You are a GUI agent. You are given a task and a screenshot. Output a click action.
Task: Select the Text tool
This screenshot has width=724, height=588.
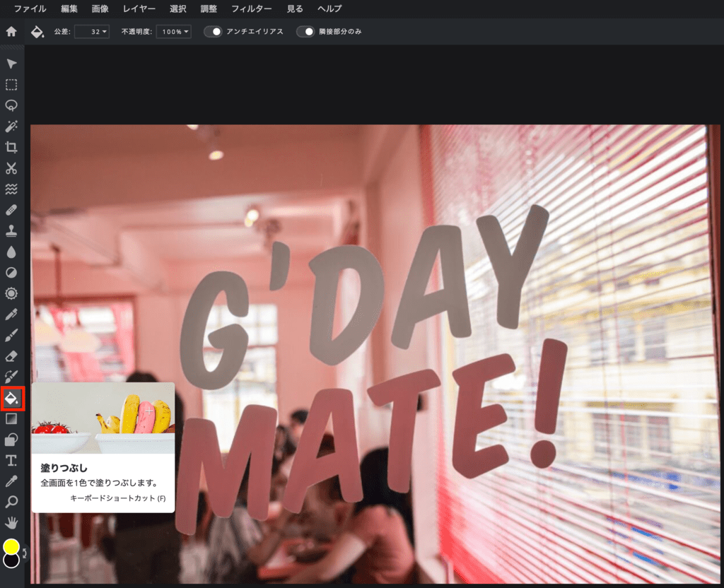tap(11, 461)
